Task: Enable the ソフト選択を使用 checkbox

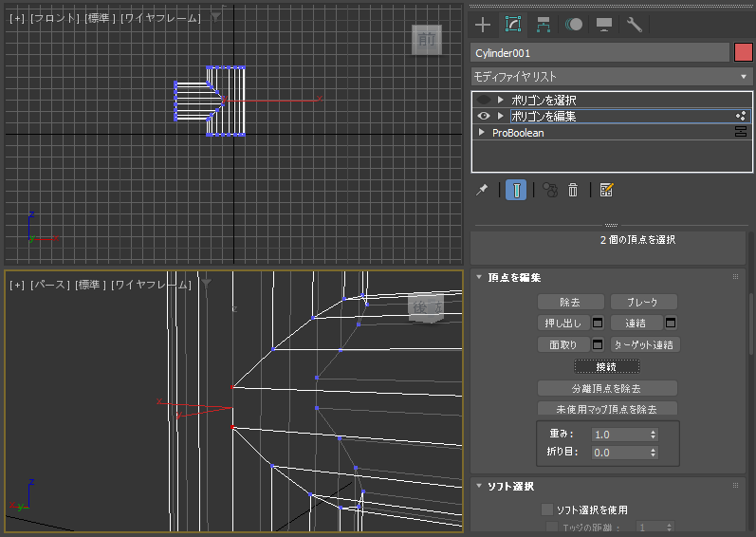Action: (546, 509)
